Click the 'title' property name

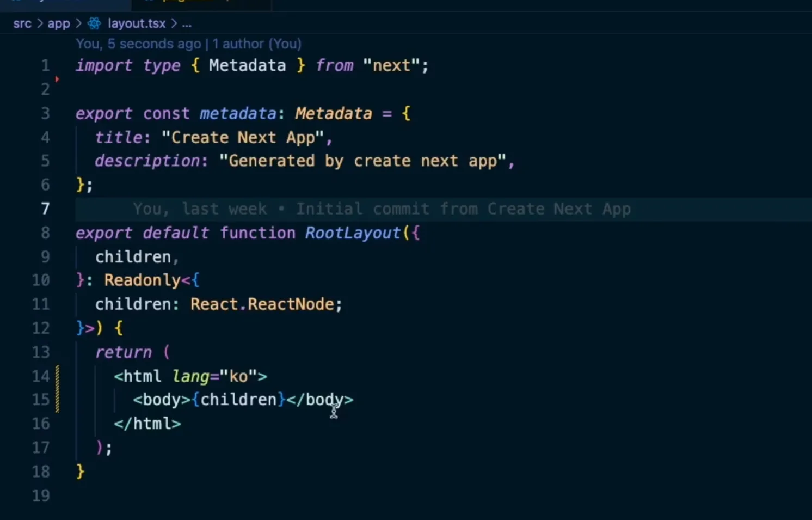tap(119, 137)
